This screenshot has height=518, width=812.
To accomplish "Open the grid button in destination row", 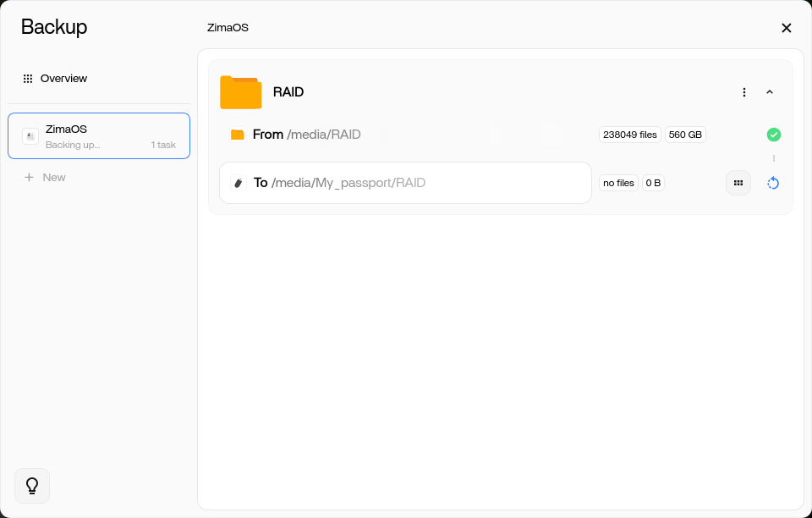I will point(738,183).
